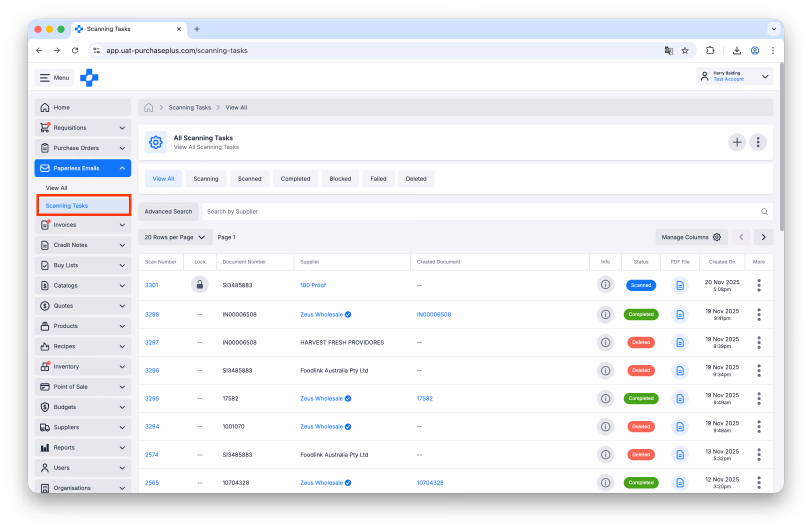Open info icon for scan 2574
Screen dimensions: 812x530
[x=605, y=454]
